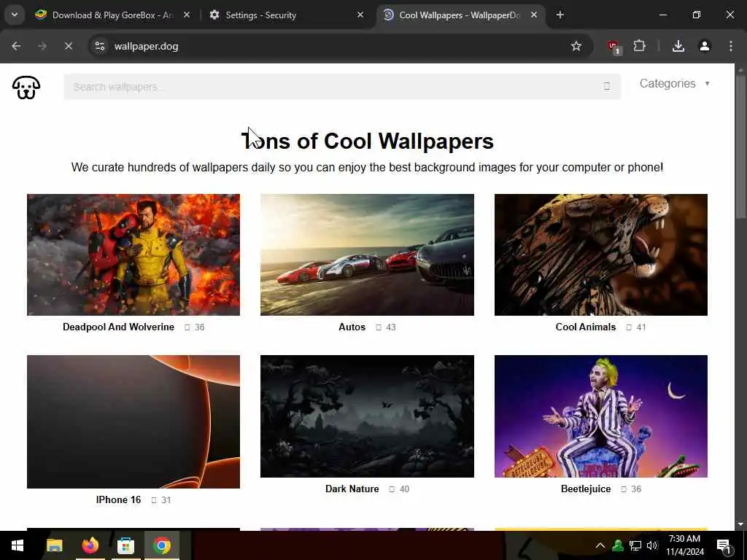Click the image count '36' beside Beetlejuice
The width and height of the screenshot is (747, 560).
coord(636,489)
